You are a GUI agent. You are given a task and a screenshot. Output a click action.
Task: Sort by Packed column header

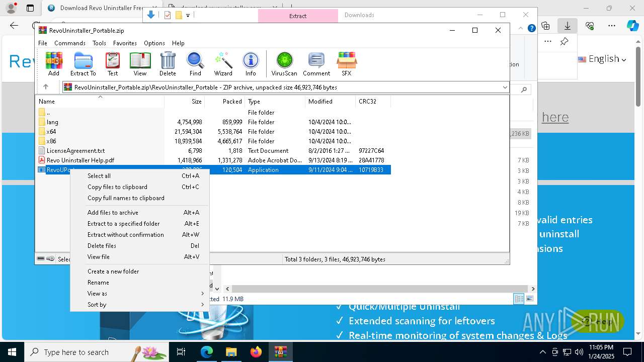pyautogui.click(x=225, y=101)
